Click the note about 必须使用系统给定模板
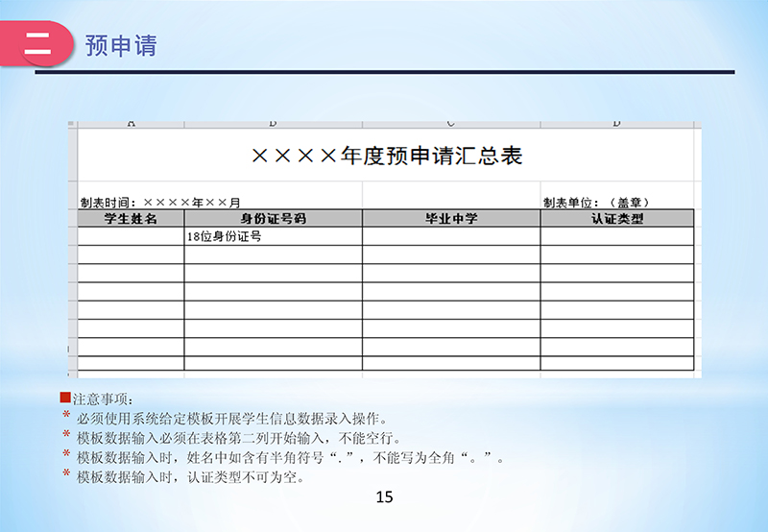768x532 pixels. point(232,419)
